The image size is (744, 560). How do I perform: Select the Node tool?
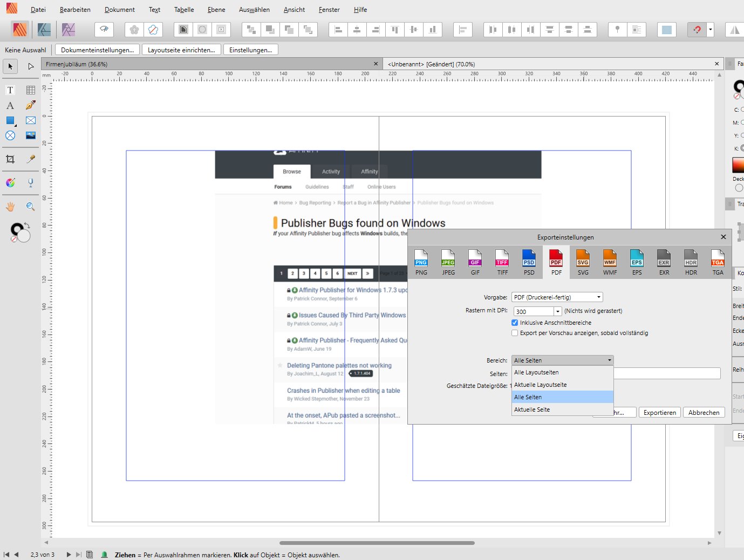(x=31, y=66)
